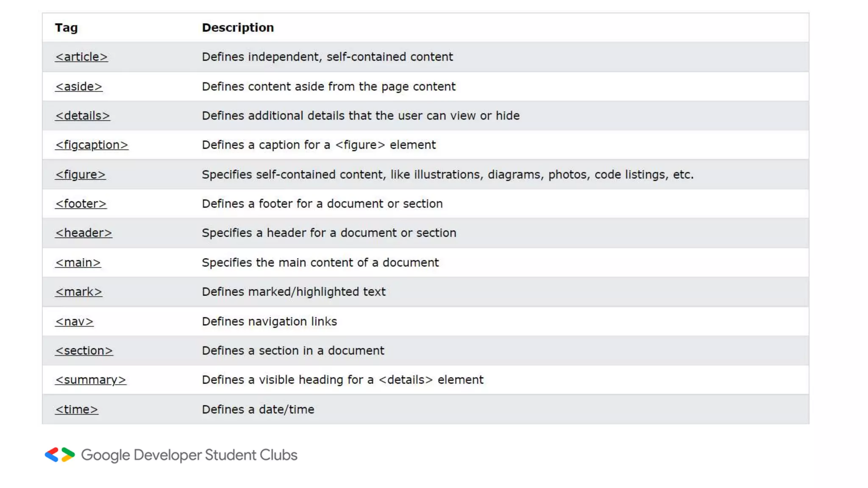Click the <header> tag link
This screenshot has height=488, width=868.
point(83,233)
